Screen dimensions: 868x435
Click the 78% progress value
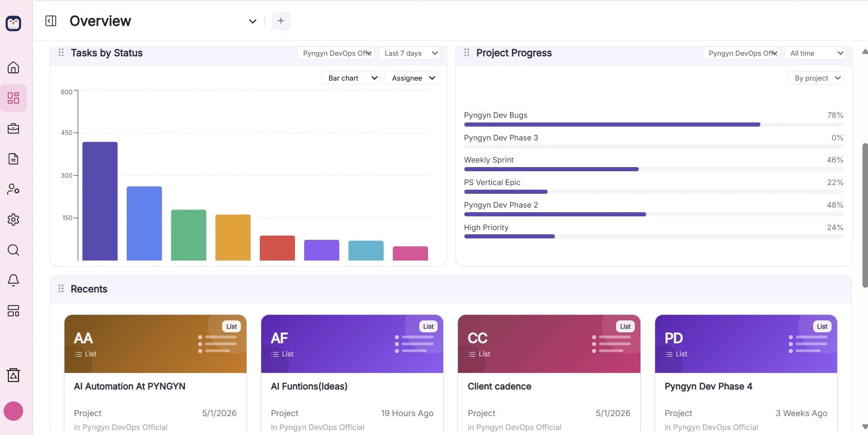click(835, 115)
